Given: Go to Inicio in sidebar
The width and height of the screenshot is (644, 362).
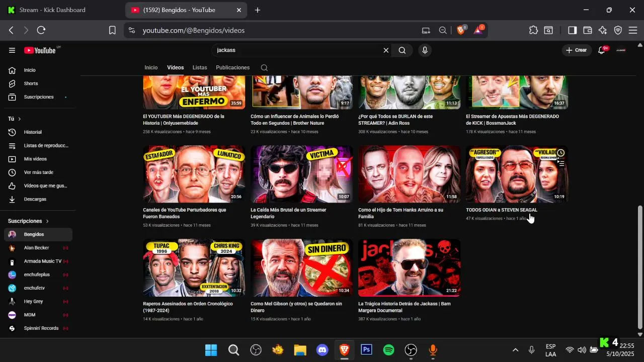Looking at the screenshot, I should tap(38, 70).
